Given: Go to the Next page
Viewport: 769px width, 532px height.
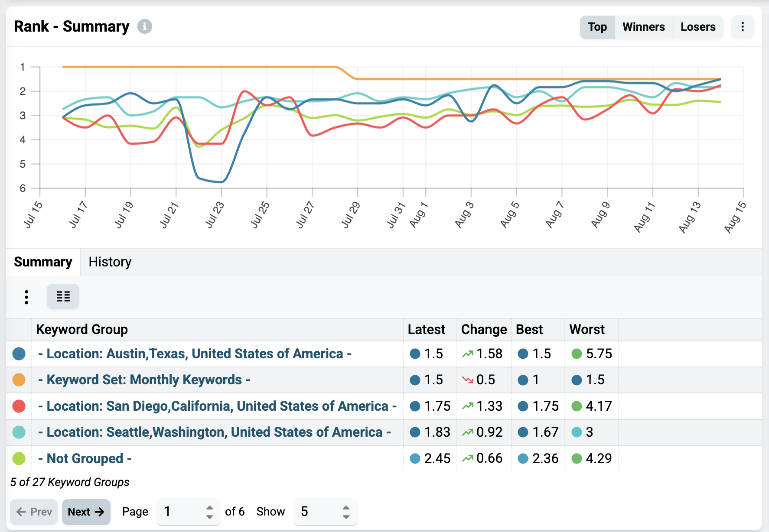Looking at the screenshot, I should pos(86,512).
